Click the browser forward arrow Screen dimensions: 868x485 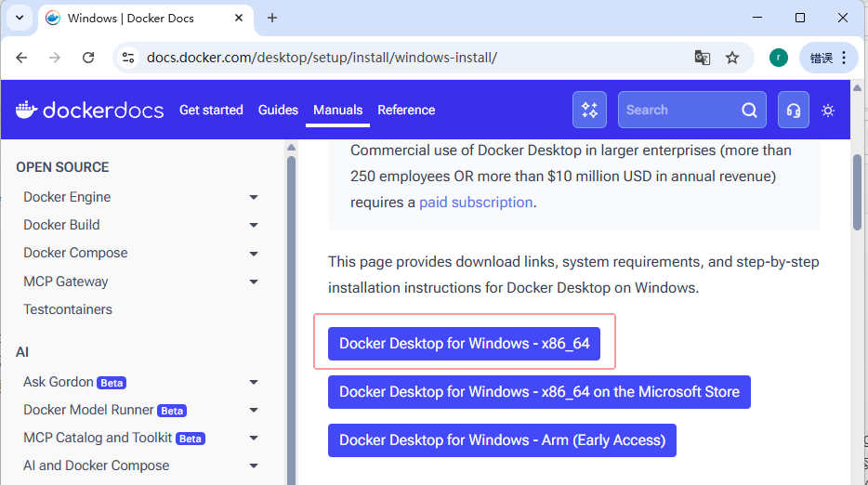pyautogui.click(x=54, y=58)
